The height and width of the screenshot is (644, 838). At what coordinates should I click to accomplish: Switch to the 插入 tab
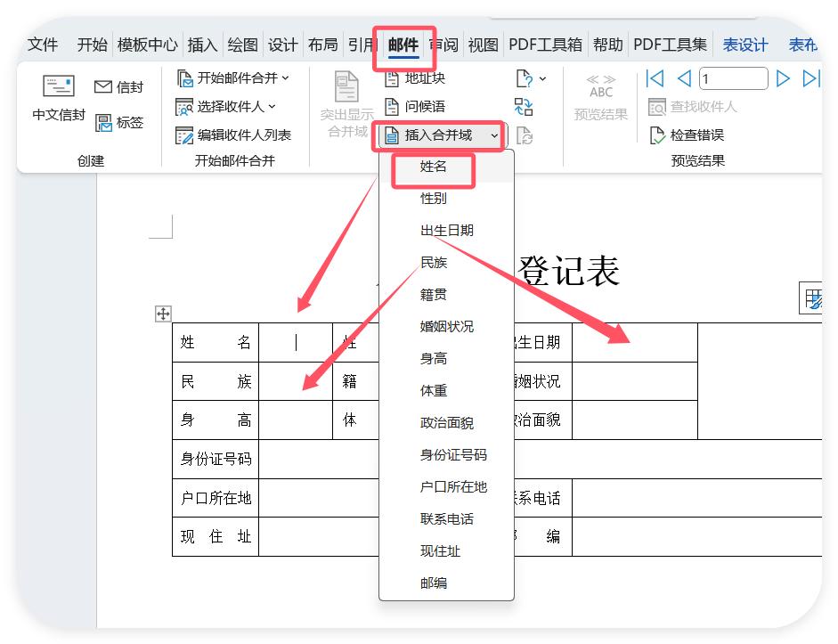[202, 45]
